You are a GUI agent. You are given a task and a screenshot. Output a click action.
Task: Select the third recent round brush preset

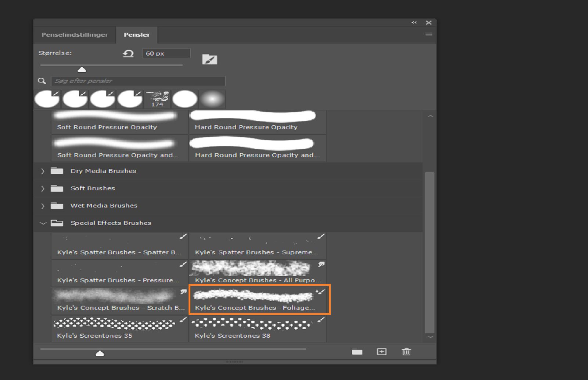(102, 99)
